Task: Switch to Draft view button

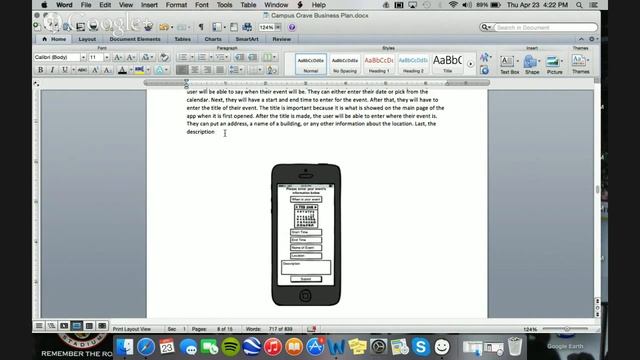Action: [x=39, y=326]
